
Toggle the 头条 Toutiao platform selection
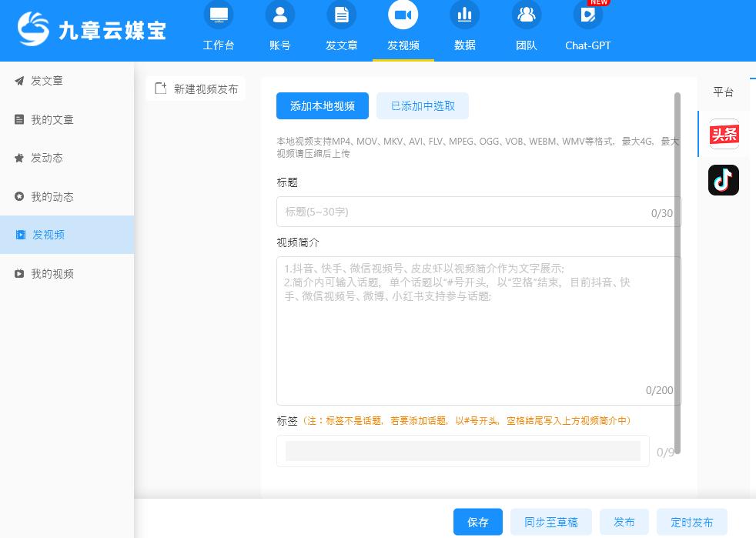724,134
